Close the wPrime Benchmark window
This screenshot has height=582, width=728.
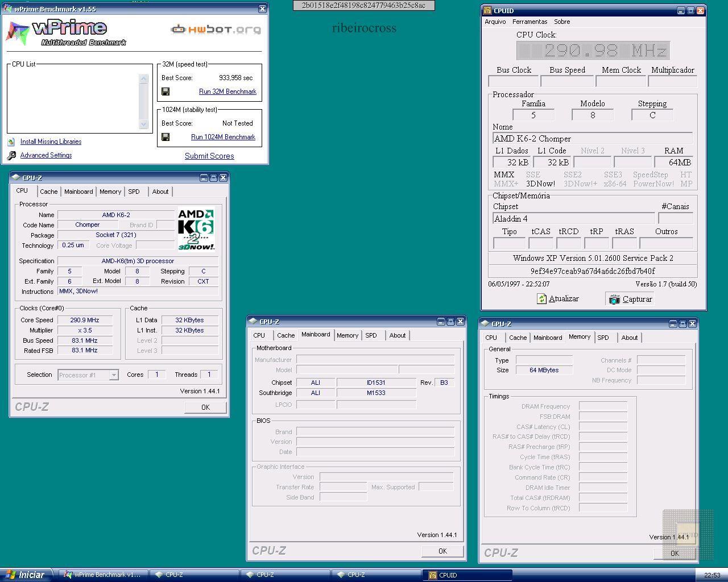coord(262,9)
